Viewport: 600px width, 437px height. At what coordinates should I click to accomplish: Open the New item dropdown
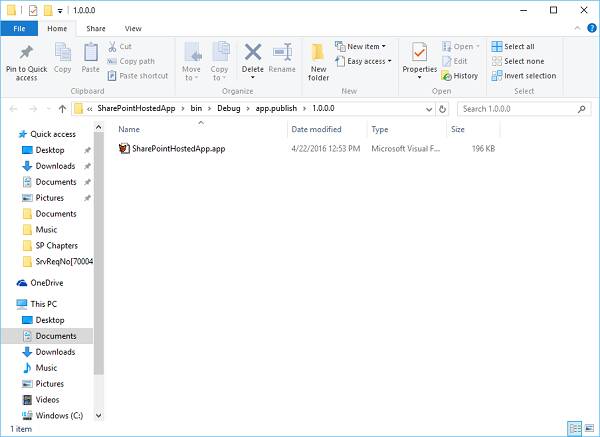pos(360,46)
